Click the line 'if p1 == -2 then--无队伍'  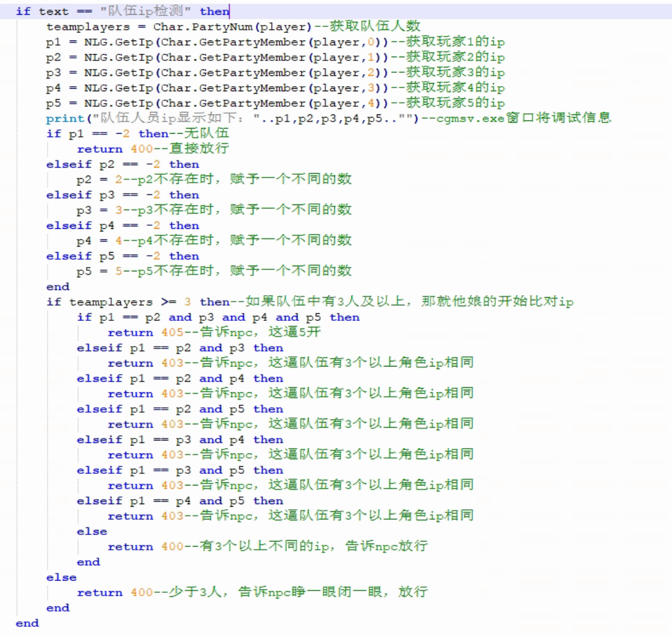(x=138, y=133)
